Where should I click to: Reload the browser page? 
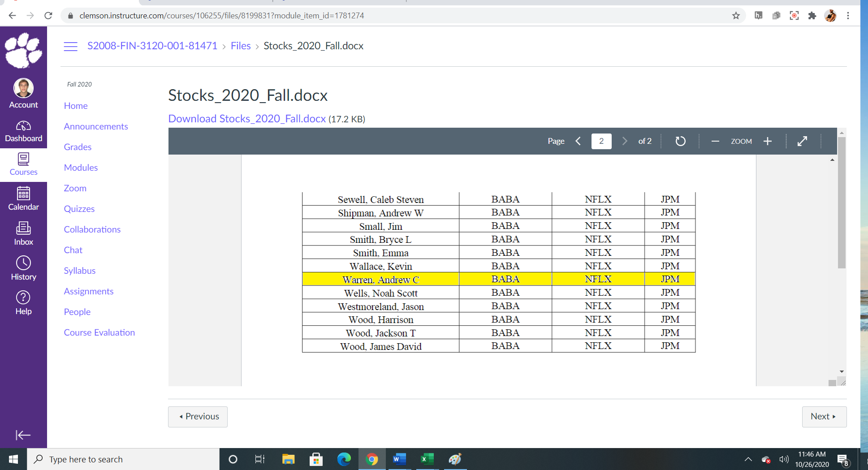[48, 16]
